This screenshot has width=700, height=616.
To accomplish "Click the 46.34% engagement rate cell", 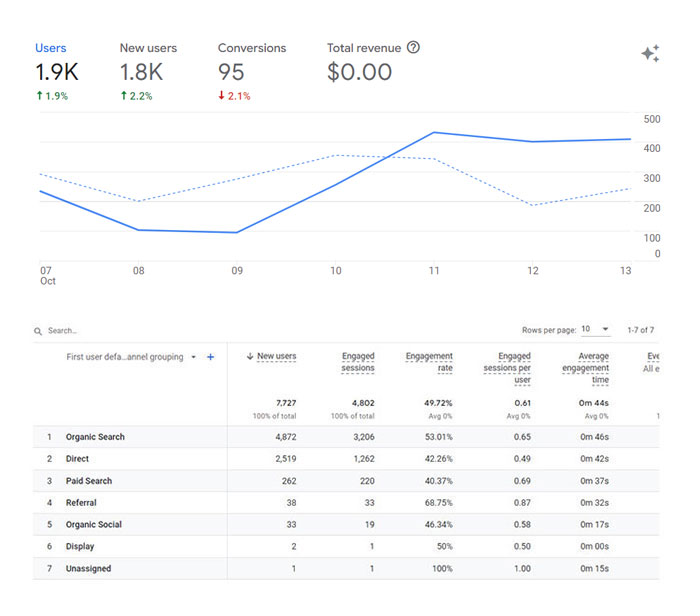I will tap(438, 524).
